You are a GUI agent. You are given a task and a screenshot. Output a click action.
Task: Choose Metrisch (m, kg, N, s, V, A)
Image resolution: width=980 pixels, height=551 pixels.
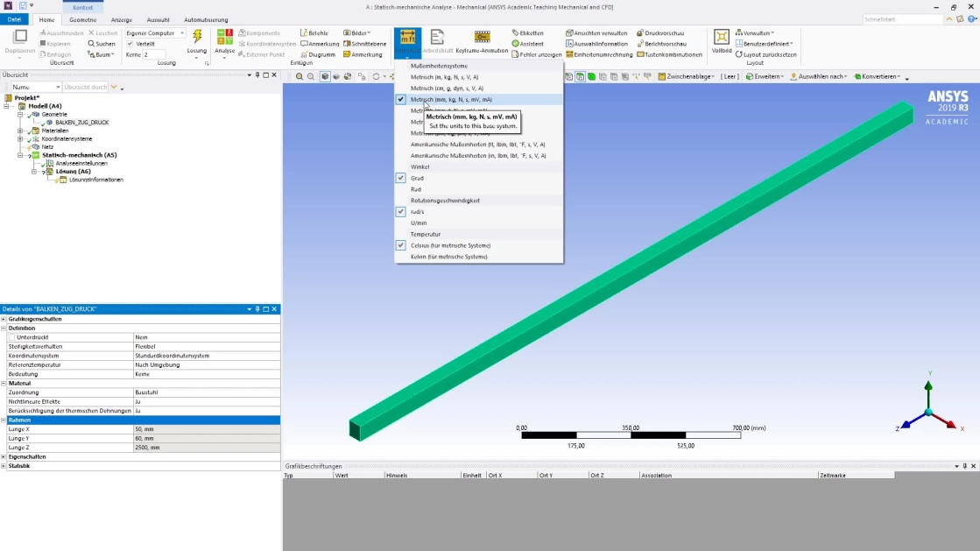479,77
